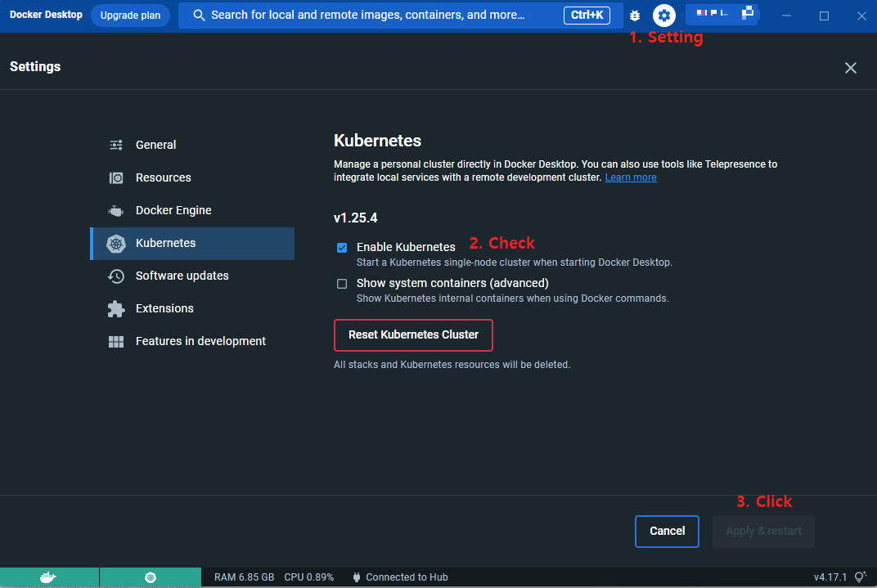Image resolution: width=877 pixels, height=588 pixels.
Task: Click the CPU 0.89% status text
Action: coord(308,577)
